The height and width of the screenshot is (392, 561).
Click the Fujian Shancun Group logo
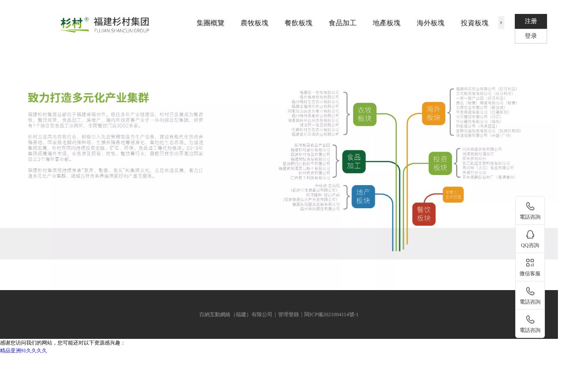pos(105,25)
